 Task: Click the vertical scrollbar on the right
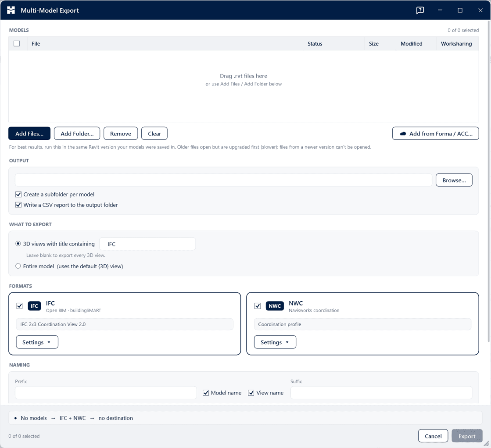[489, 181]
